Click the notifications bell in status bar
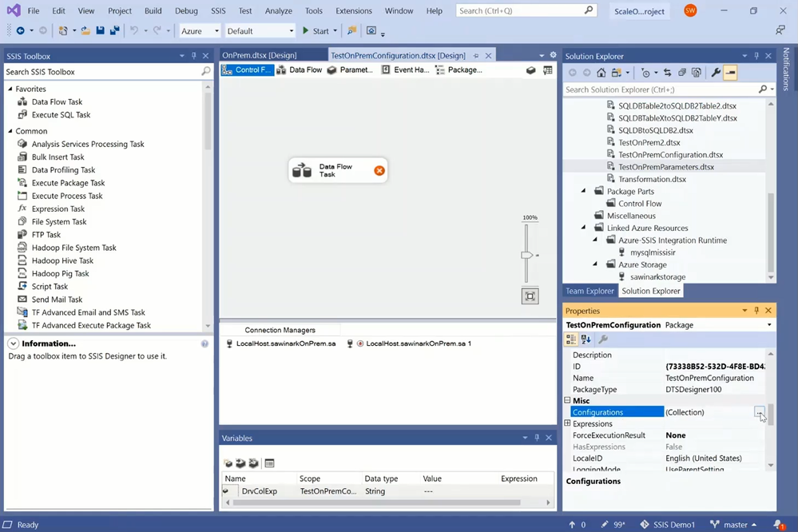798x532 pixels. (x=779, y=524)
